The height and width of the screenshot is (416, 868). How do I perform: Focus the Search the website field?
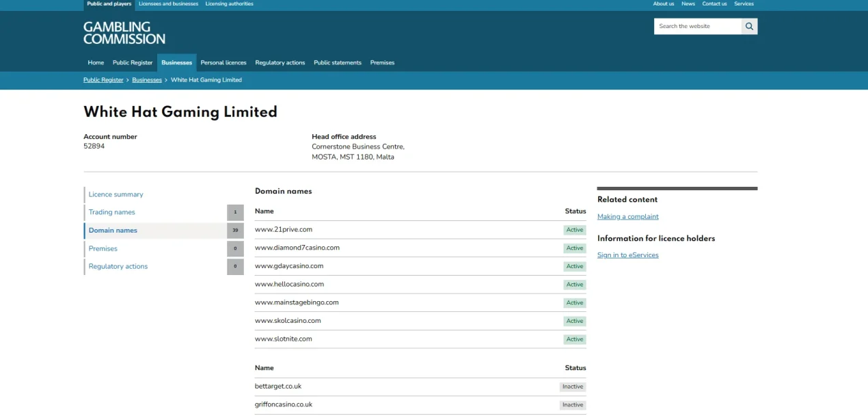[698, 26]
